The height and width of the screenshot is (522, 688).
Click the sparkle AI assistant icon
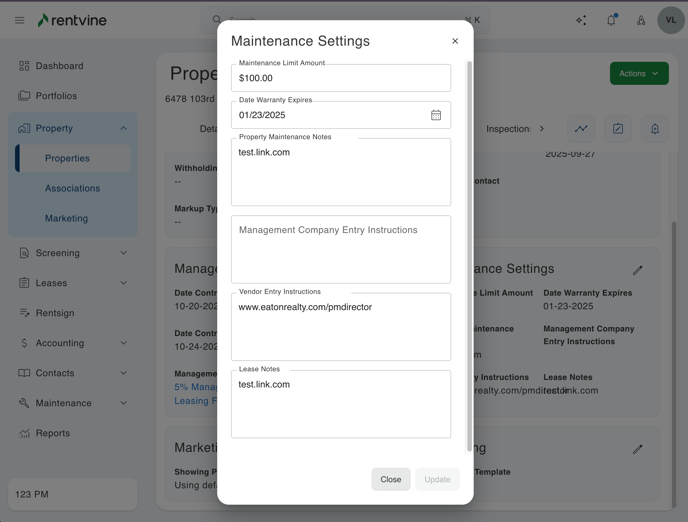coord(581,20)
